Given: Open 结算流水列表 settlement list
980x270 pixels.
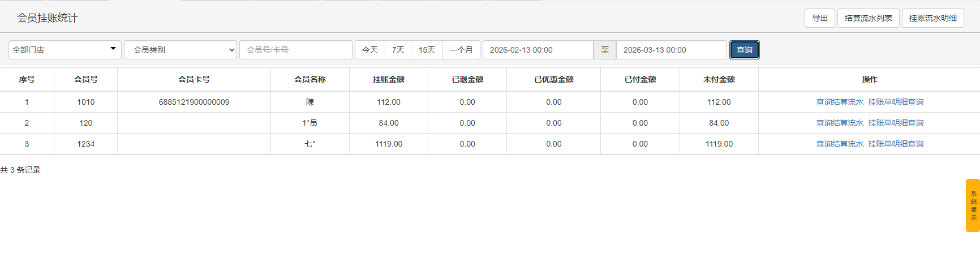Looking at the screenshot, I should click(868, 18).
